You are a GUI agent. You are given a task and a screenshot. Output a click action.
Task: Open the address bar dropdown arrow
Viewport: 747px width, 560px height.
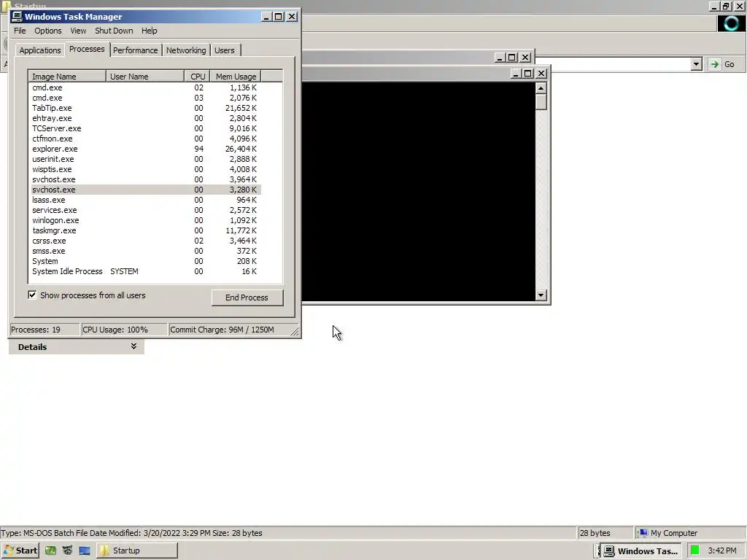click(x=697, y=64)
